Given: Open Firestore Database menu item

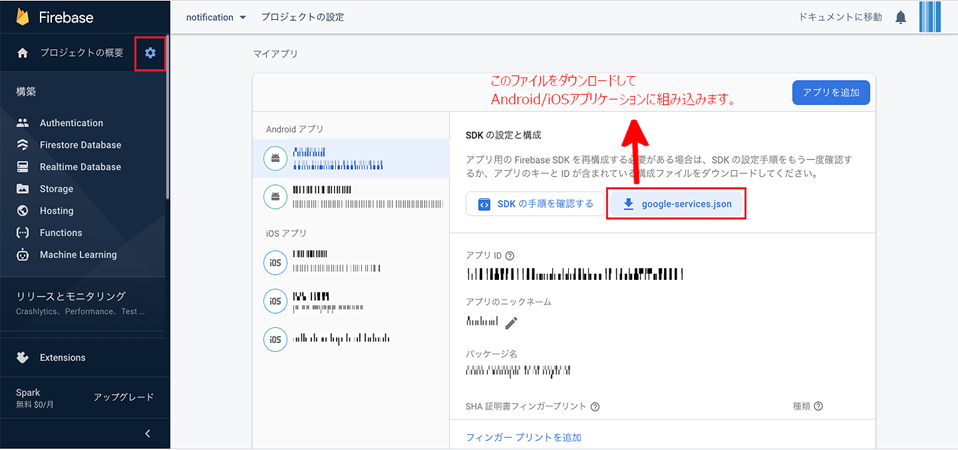Looking at the screenshot, I should click(82, 145).
